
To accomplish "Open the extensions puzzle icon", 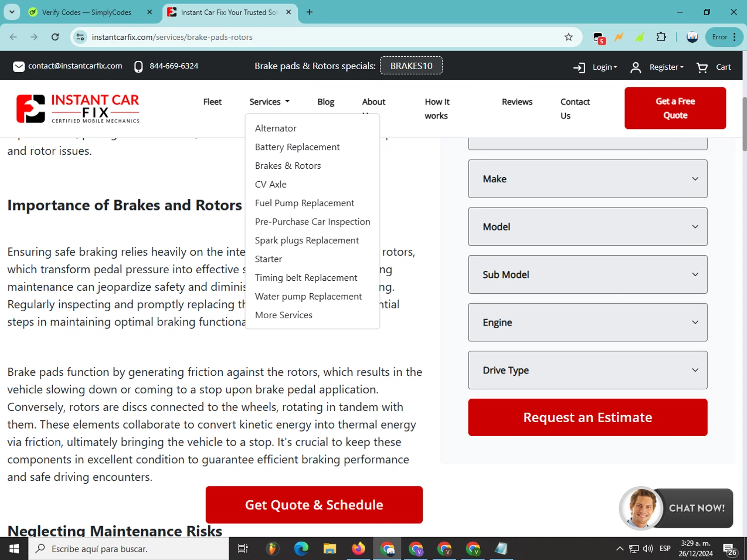I will click(661, 37).
